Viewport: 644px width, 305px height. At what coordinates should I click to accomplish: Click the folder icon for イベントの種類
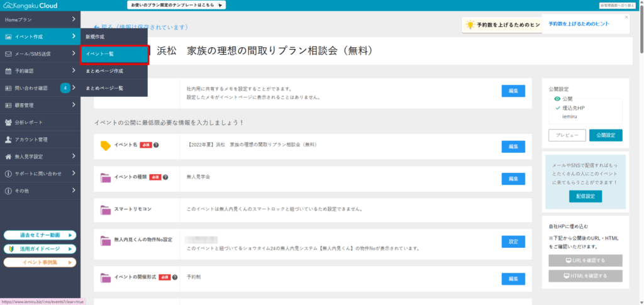pos(106,178)
